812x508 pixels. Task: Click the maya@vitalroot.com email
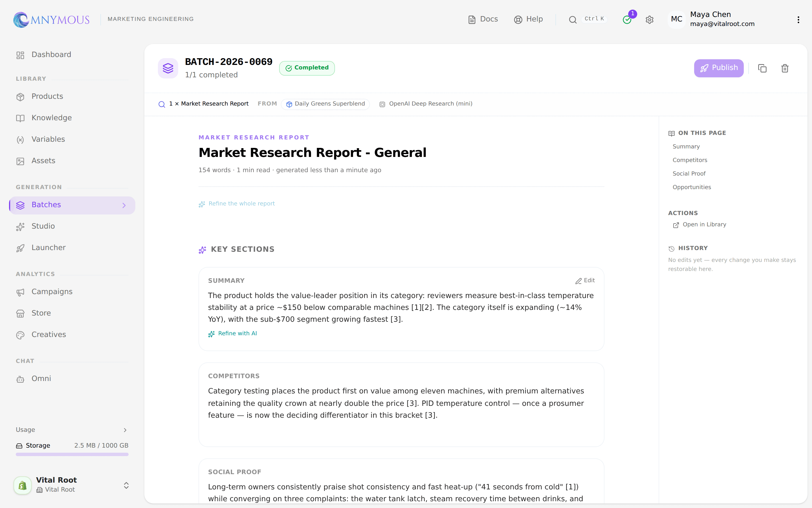pos(722,24)
